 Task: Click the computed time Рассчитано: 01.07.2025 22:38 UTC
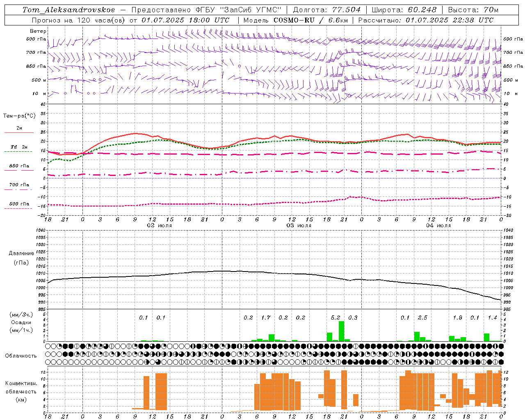(x=426, y=20)
